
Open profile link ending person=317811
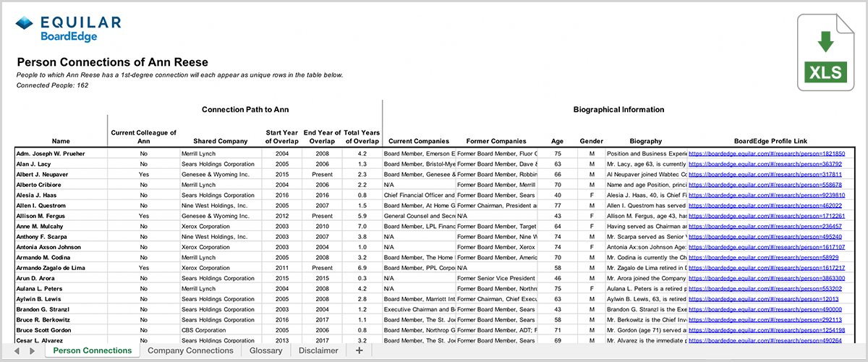[765, 174]
